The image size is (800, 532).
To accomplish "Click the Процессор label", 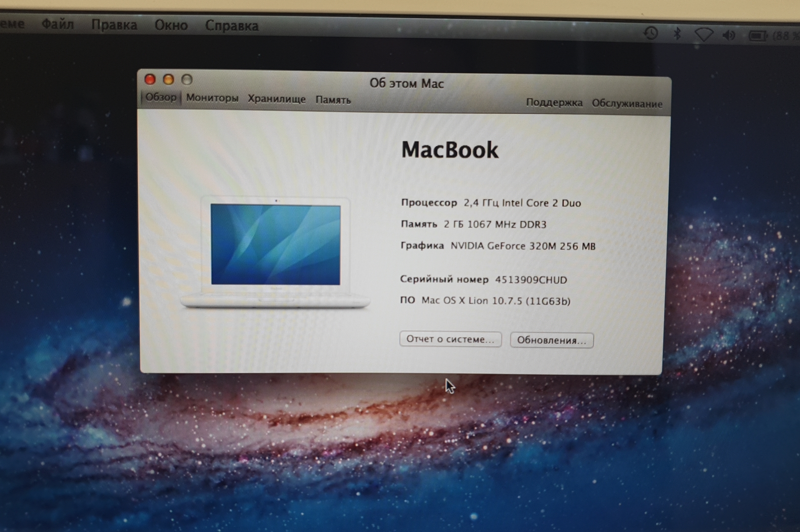I will [429, 202].
